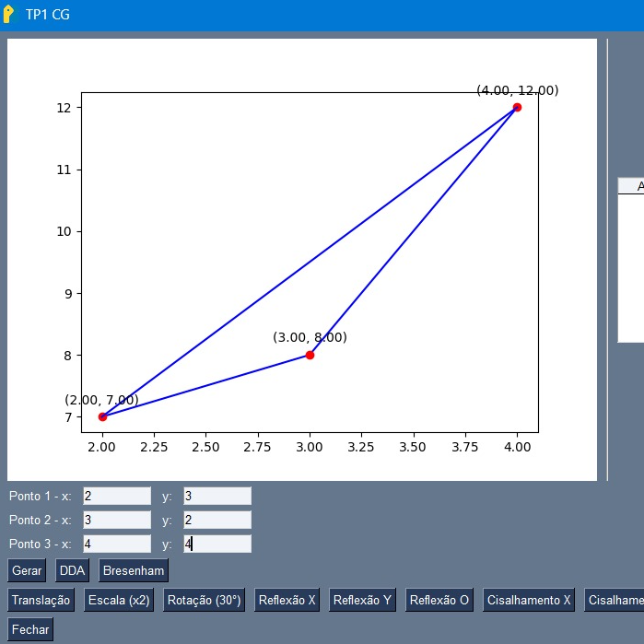
Task: Click the Ponto 1 y input field
Action: 217,496
